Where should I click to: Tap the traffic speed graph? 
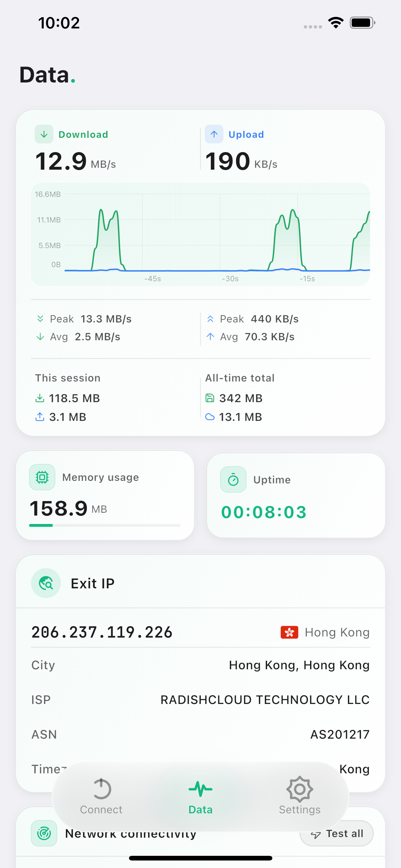click(200, 234)
